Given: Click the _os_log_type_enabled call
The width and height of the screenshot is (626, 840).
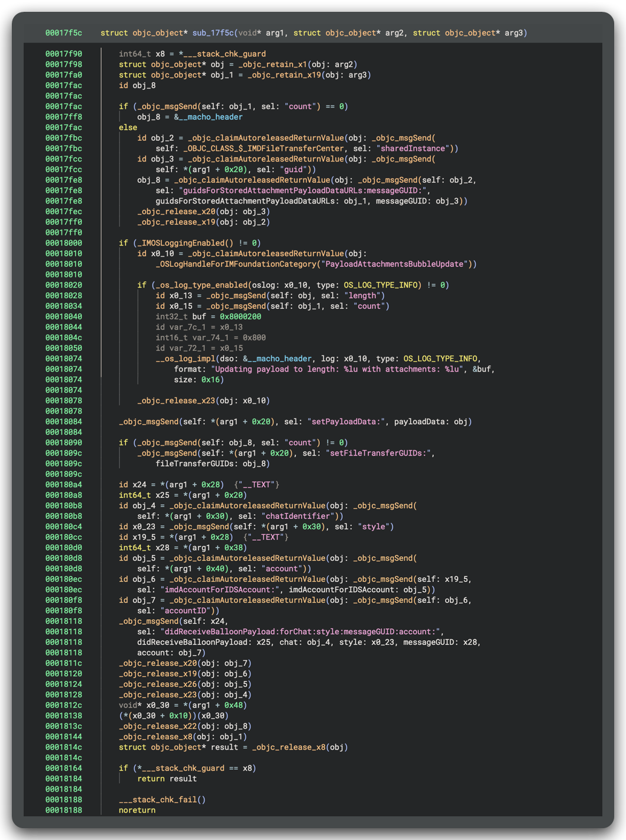Looking at the screenshot, I should tap(202, 285).
